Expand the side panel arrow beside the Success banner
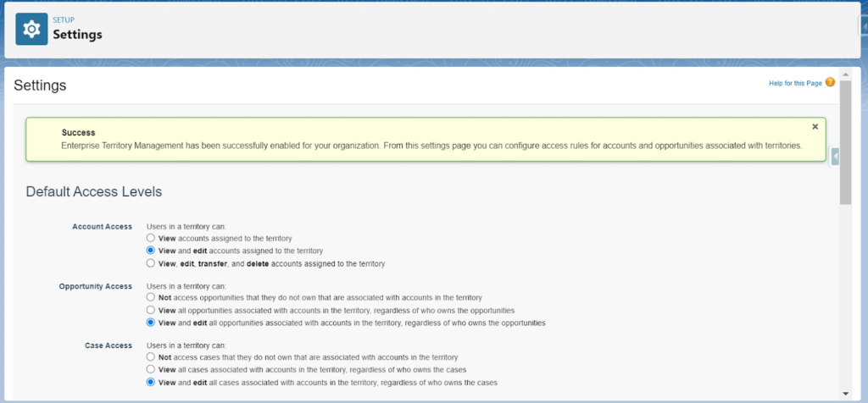 (835, 157)
